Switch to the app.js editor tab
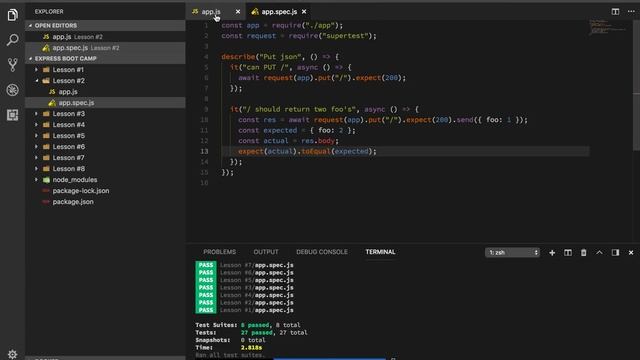Screen dimensions: 640x360 click(211, 12)
